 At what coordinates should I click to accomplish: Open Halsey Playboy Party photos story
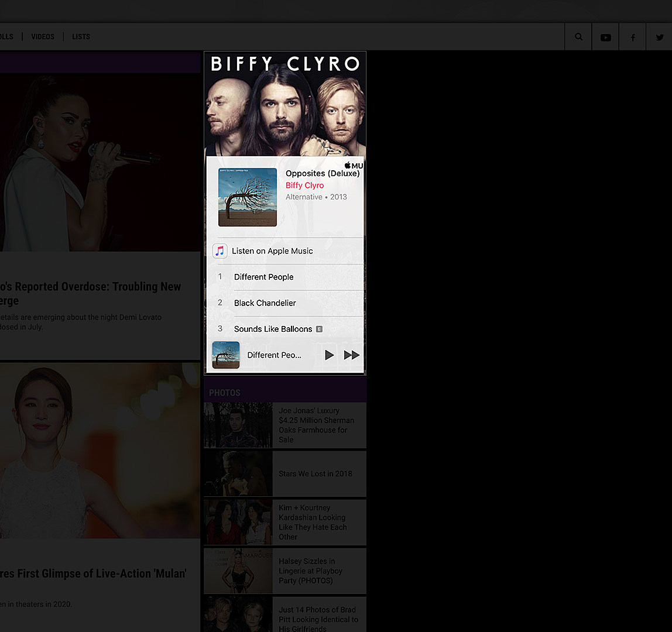coord(310,571)
